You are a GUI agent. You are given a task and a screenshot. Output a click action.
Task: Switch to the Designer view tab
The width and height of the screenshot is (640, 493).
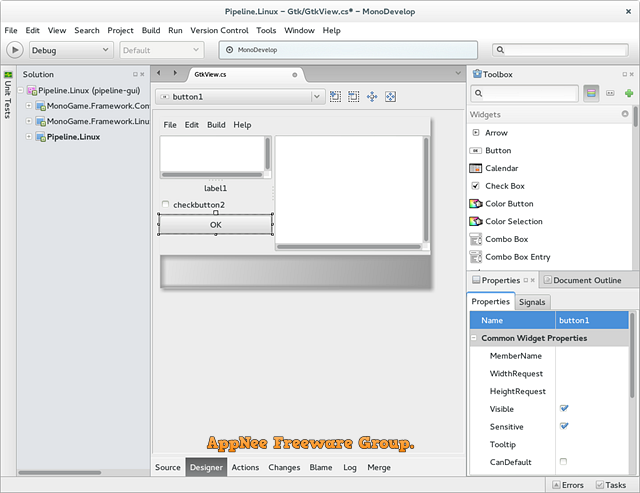(206, 467)
